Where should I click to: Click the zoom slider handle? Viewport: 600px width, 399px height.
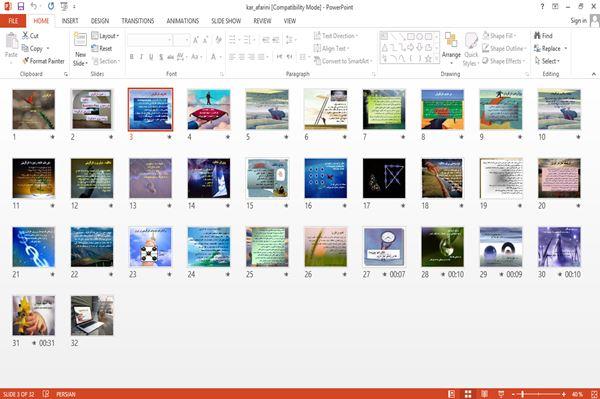(x=522, y=394)
